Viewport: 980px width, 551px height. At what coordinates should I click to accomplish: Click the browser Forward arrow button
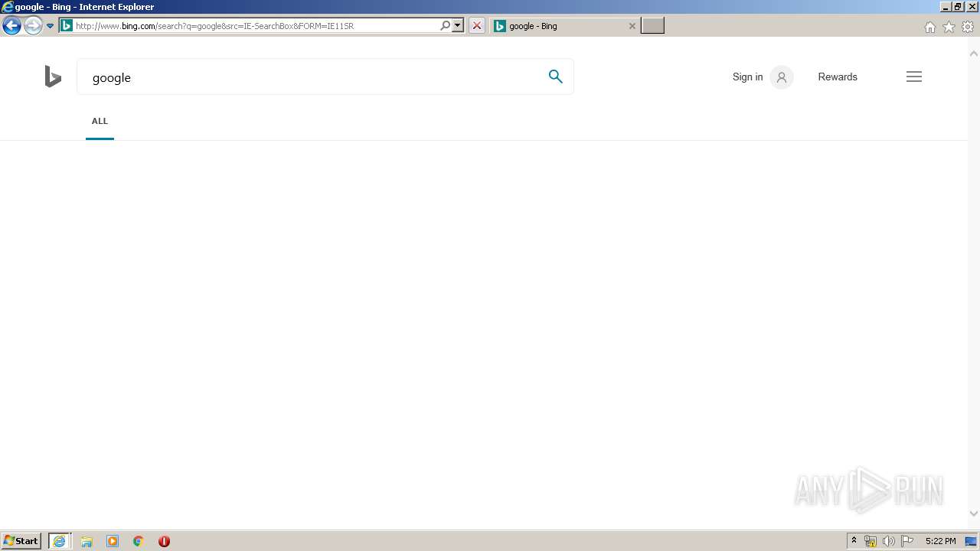[x=33, y=26]
